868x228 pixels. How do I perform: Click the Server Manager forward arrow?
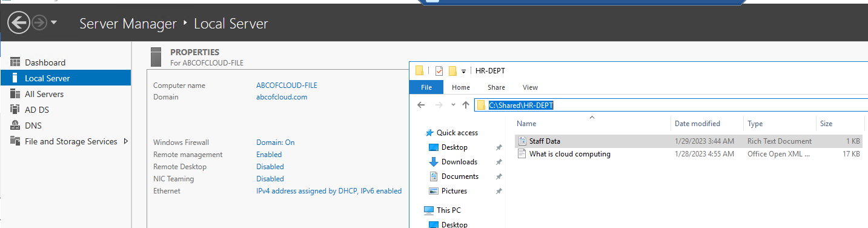(39, 23)
